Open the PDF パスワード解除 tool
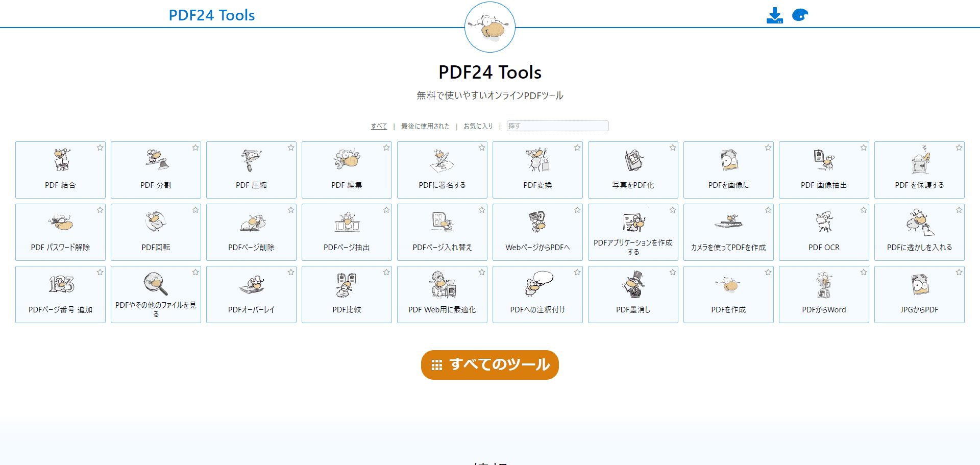Viewport: 980px width, 465px height. [x=60, y=232]
